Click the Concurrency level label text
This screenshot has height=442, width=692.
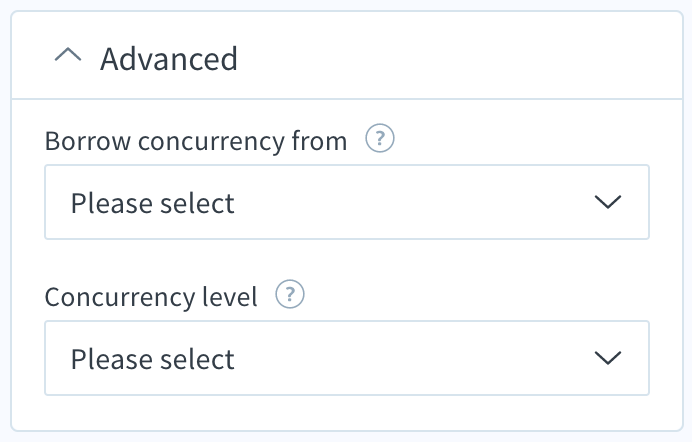click(151, 297)
